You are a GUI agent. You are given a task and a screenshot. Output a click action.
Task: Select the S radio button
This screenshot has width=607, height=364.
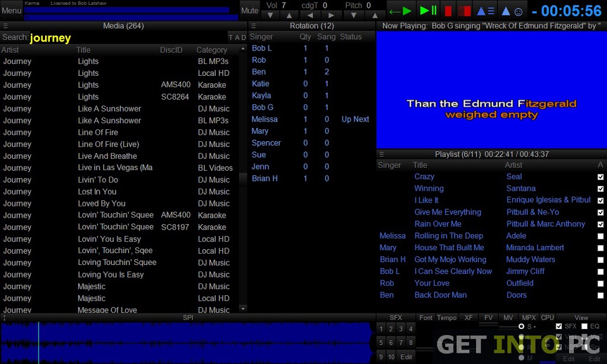[522, 327]
